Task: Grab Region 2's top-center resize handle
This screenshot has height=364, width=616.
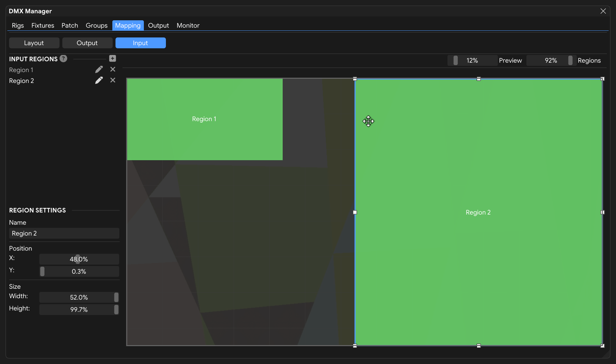Action: 478,79
